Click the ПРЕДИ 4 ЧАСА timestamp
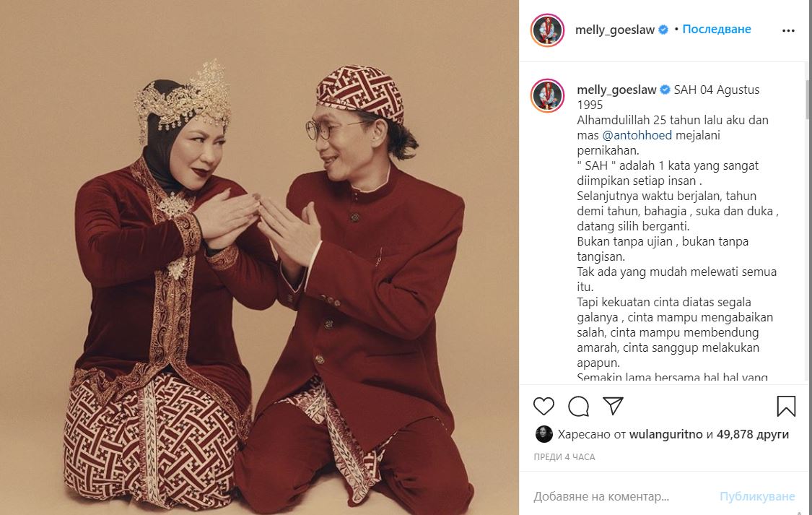 coord(564,457)
